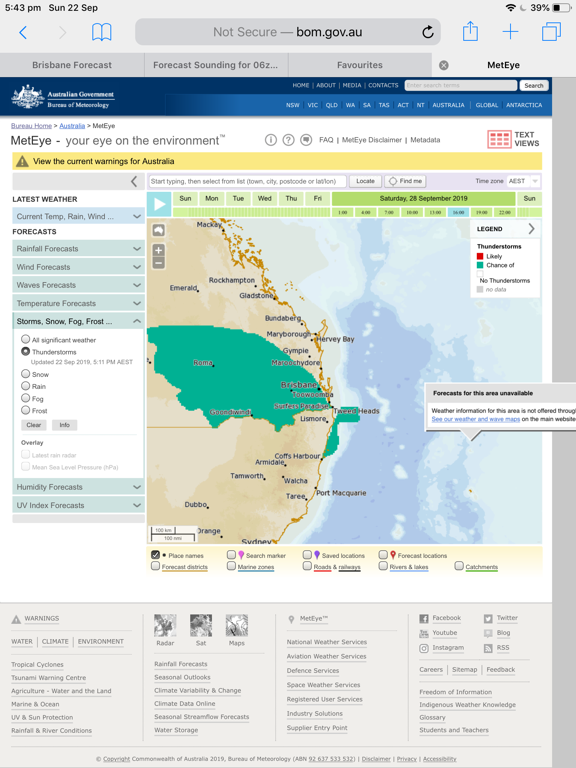Collapse the Legend panel arrow
The width and height of the screenshot is (576, 768).
tap(531, 229)
